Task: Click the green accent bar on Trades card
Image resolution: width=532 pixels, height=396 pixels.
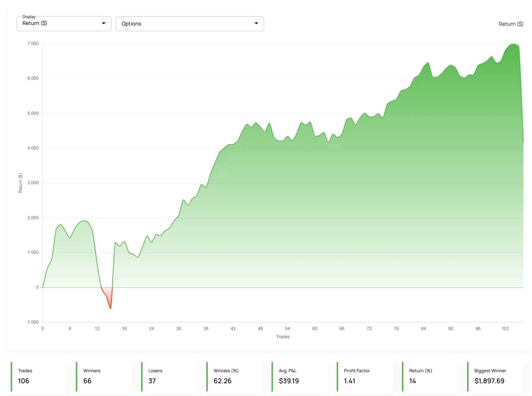Action: click(x=11, y=377)
